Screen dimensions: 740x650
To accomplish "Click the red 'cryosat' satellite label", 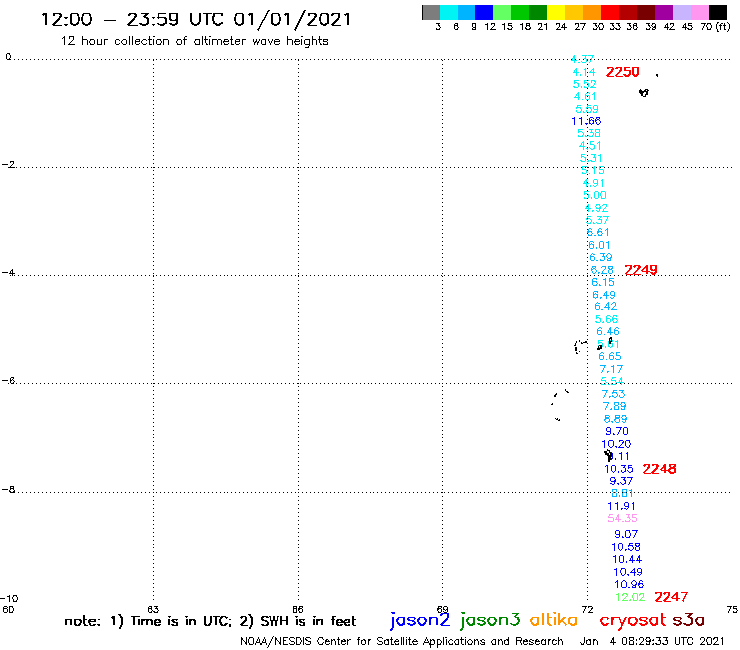I will 633,621.
